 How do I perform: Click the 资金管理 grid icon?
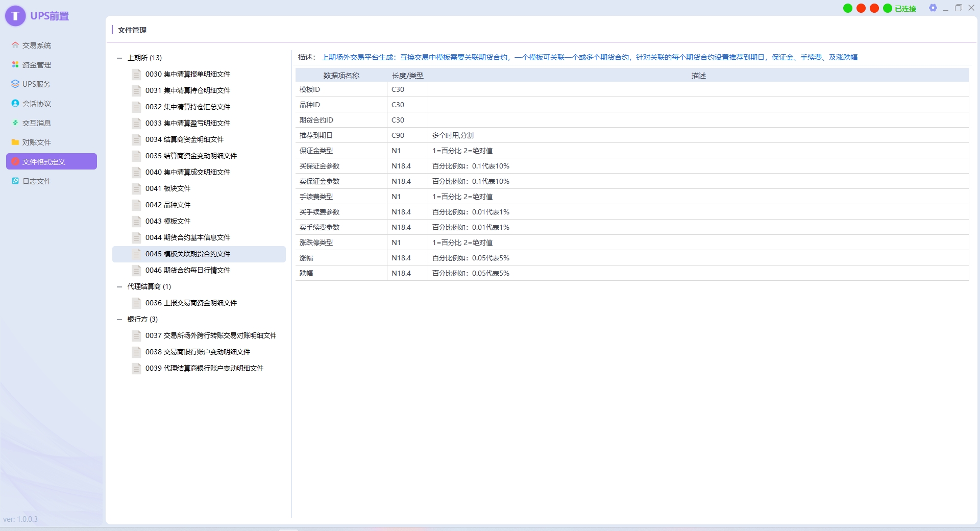[15, 64]
